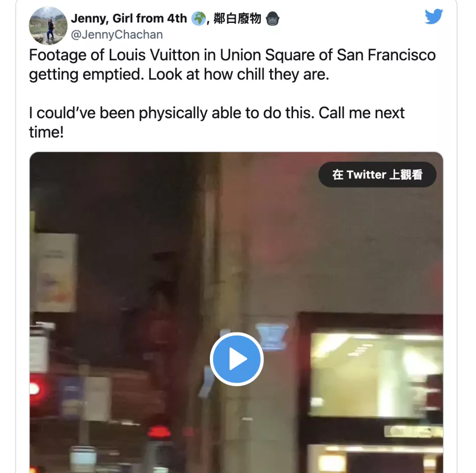Click the white poster on video's left wall
Viewport: 476px width, 473px height.
55,272
